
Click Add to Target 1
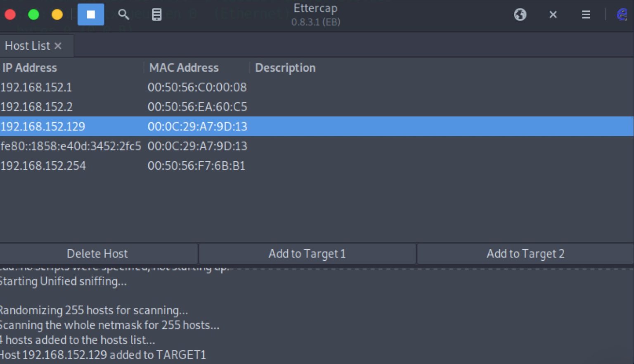click(307, 253)
